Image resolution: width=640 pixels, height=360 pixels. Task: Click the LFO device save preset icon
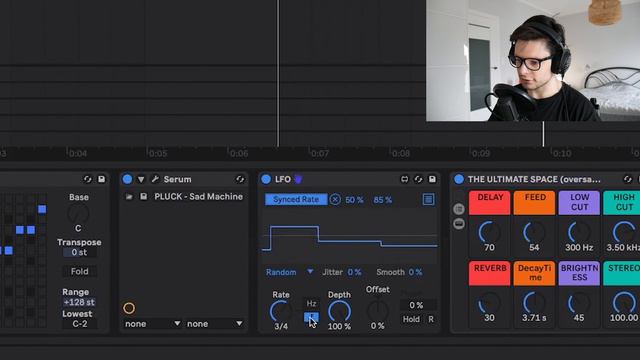point(432,179)
